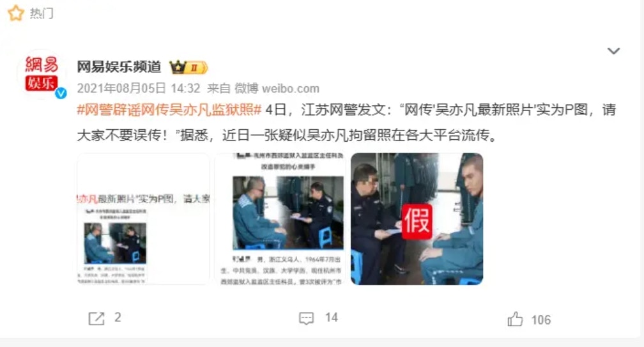Expand the post options chevron
This screenshot has width=644, height=347.
(613, 51)
